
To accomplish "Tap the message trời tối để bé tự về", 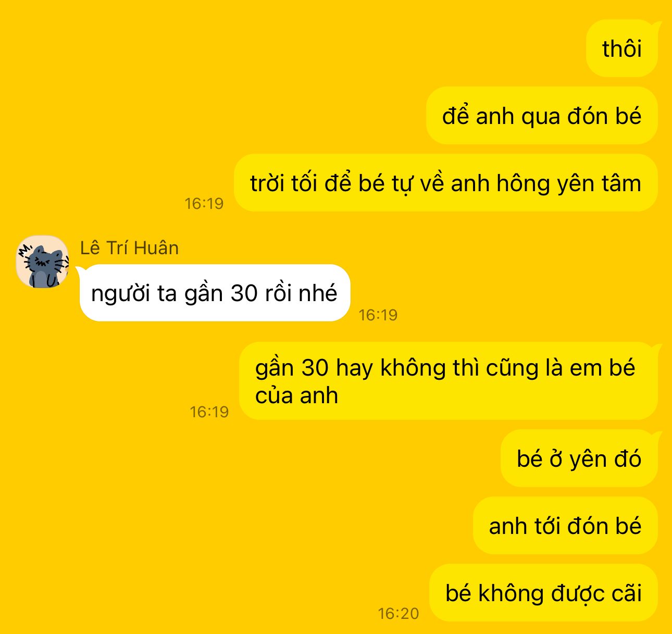I will [x=445, y=183].
